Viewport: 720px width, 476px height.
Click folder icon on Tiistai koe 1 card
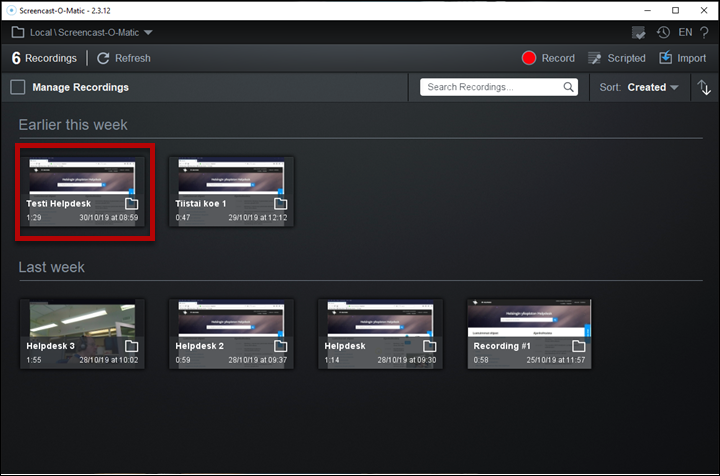(x=281, y=204)
